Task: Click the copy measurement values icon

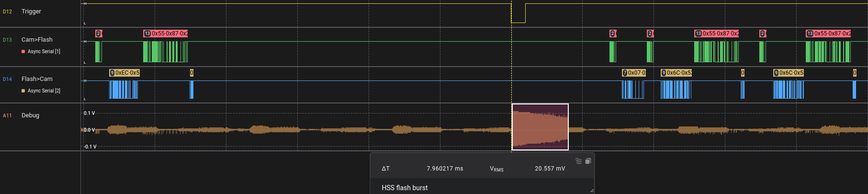Action: click(588, 161)
